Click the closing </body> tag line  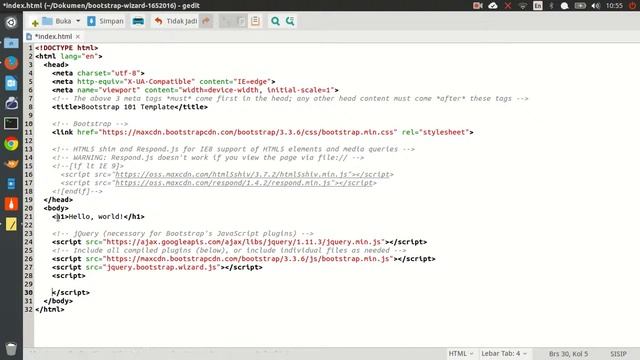tap(58, 301)
